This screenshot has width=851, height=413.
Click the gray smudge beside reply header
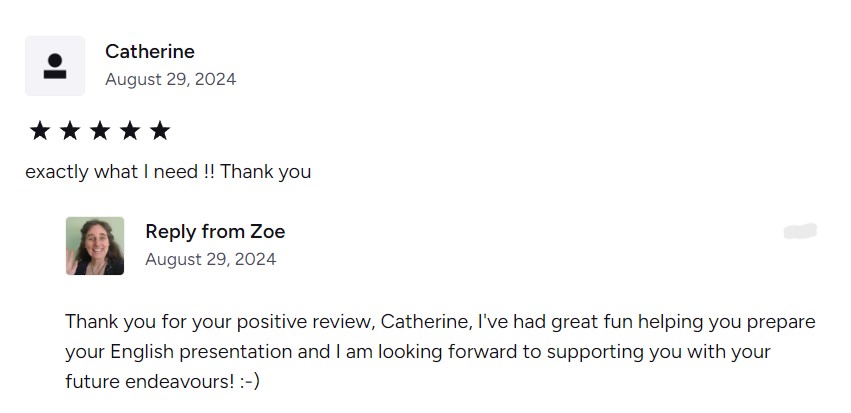pos(800,232)
